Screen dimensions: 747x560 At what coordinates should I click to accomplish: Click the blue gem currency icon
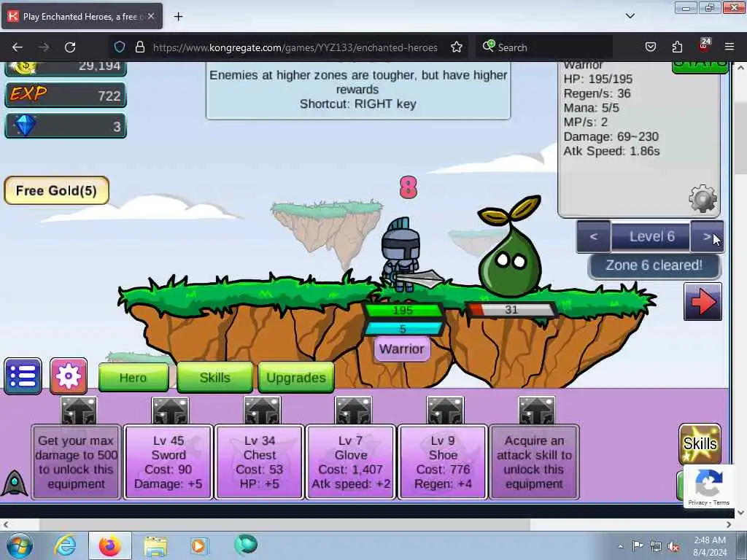[x=25, y=125]
